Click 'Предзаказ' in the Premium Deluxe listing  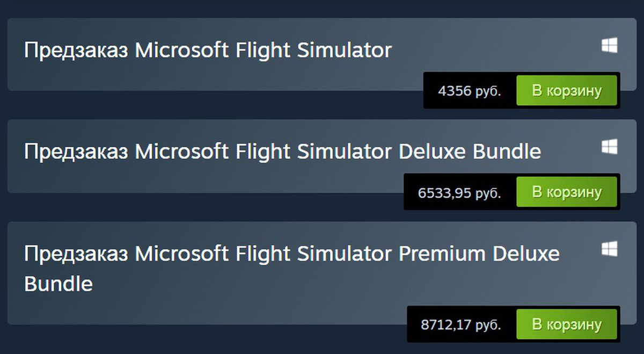click(76, 254)
